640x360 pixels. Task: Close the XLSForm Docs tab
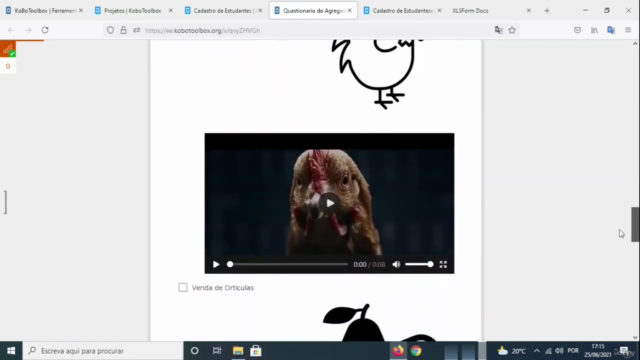(x=529, y=11)
